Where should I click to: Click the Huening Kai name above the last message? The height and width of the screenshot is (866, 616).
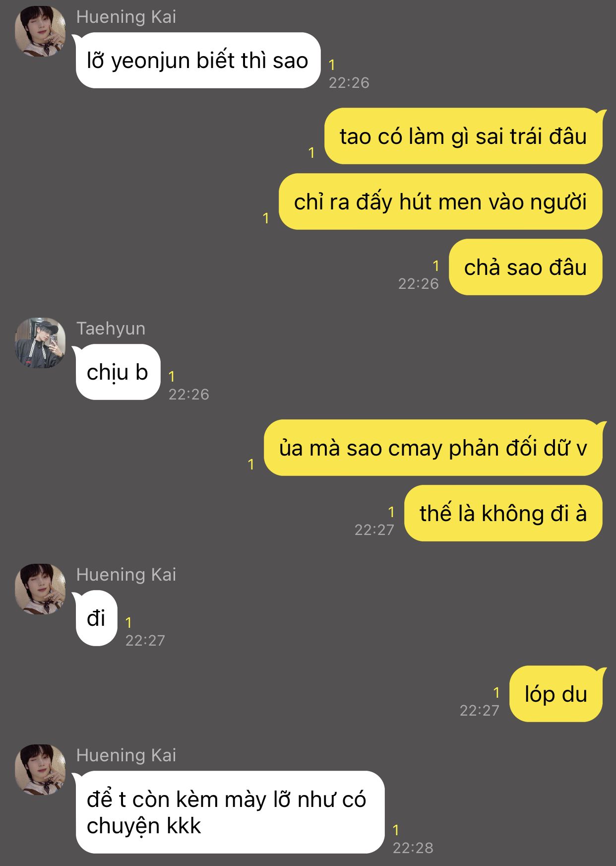click(126, 755)
